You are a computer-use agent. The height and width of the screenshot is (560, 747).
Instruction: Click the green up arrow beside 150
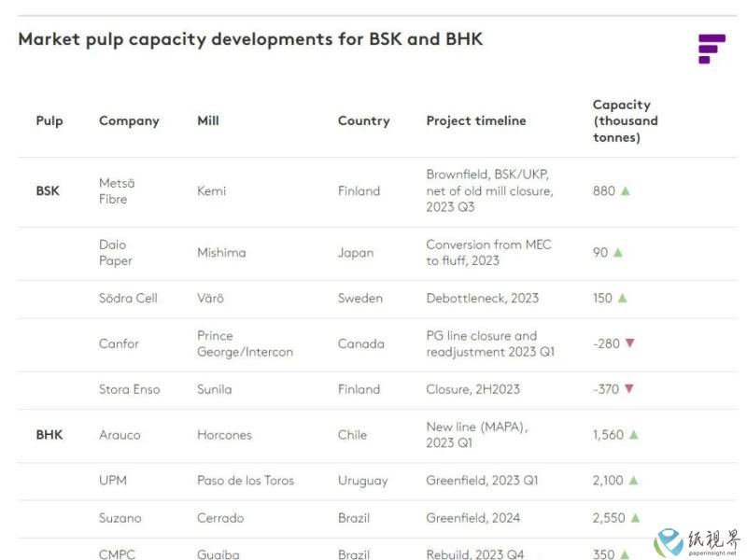point(622,298)
